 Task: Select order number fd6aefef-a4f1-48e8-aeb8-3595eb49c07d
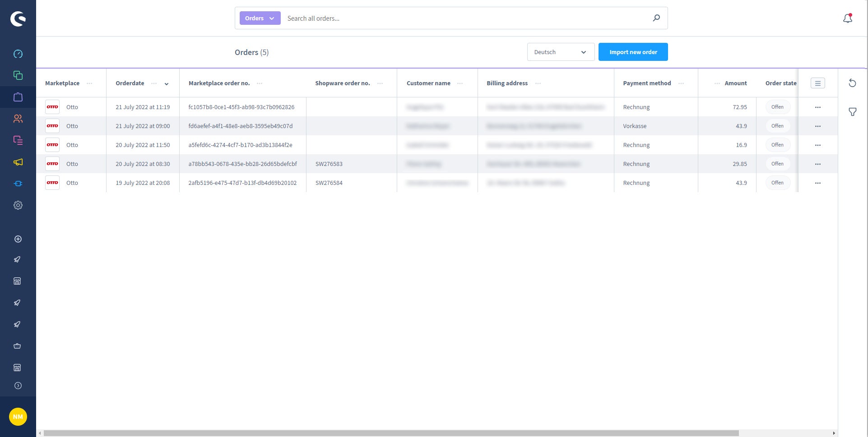[241, 126]
